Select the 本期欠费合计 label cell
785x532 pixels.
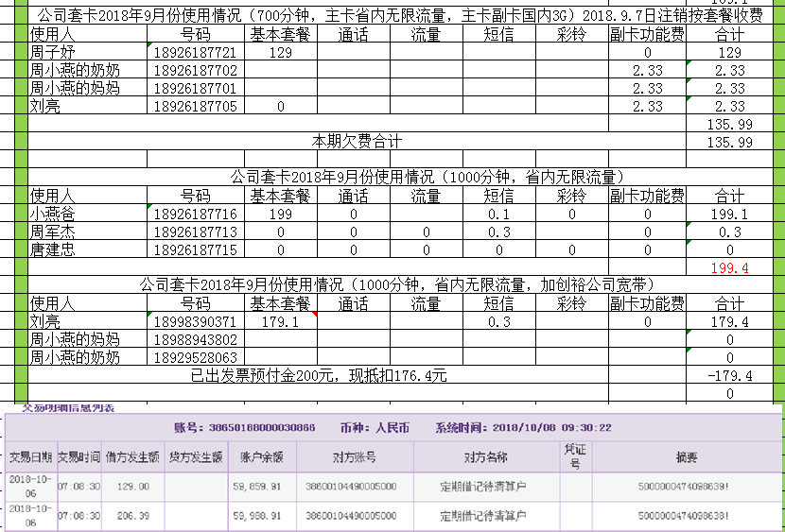tap(358, 142)
